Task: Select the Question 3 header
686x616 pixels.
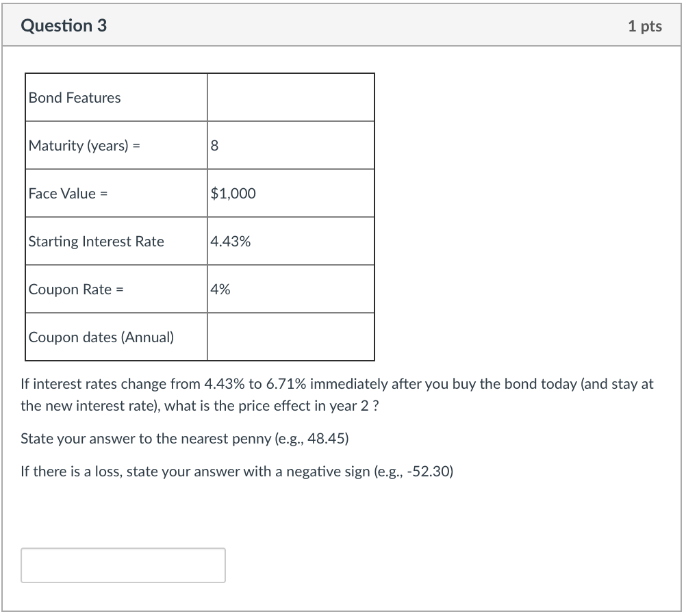Action: (x=63, y=25)
